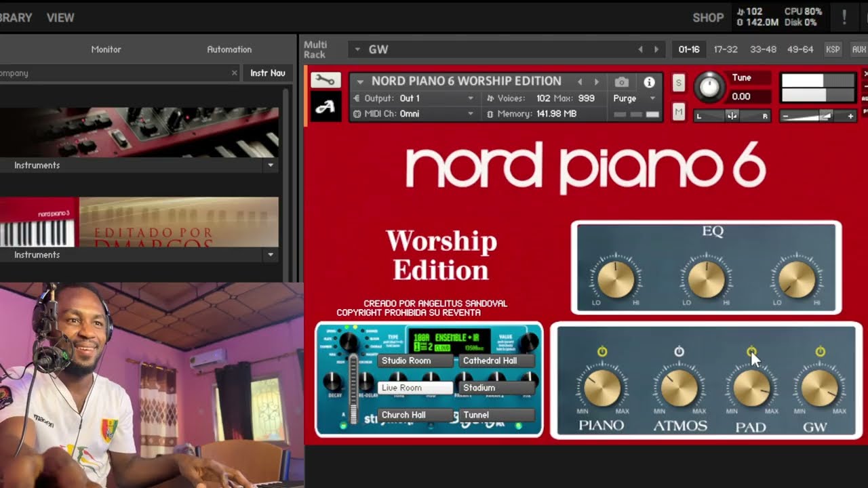868x488 pixels.
Task: Open the SHOP link
Action: (708, 18)
